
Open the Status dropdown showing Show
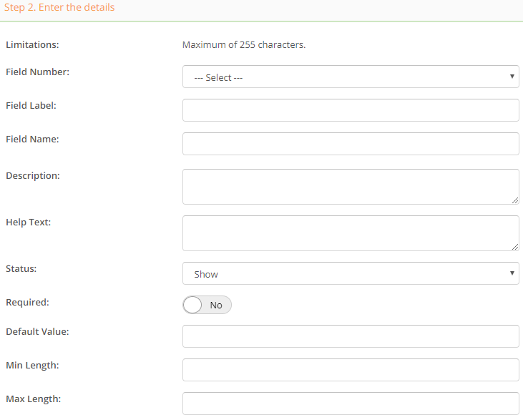point(351,273)
